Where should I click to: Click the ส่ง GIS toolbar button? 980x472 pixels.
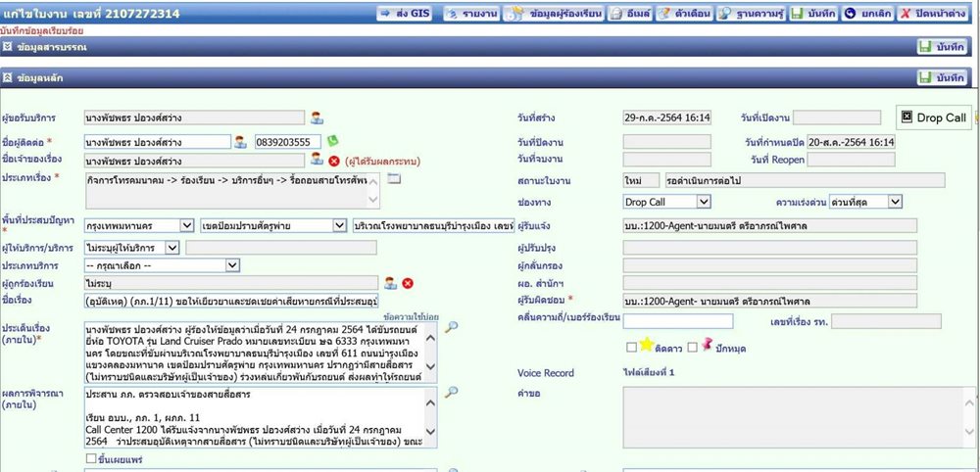pos(405,14)
